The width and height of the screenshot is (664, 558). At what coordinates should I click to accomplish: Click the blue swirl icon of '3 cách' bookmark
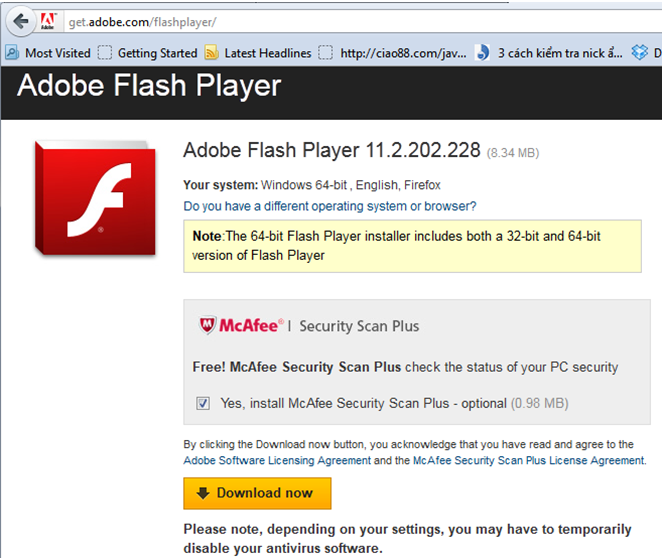(482, 53)
